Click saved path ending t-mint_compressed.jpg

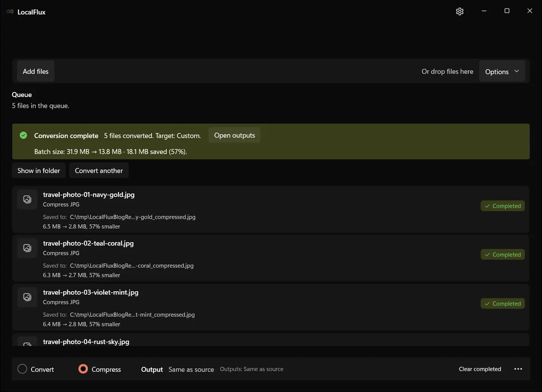point(132,315)
